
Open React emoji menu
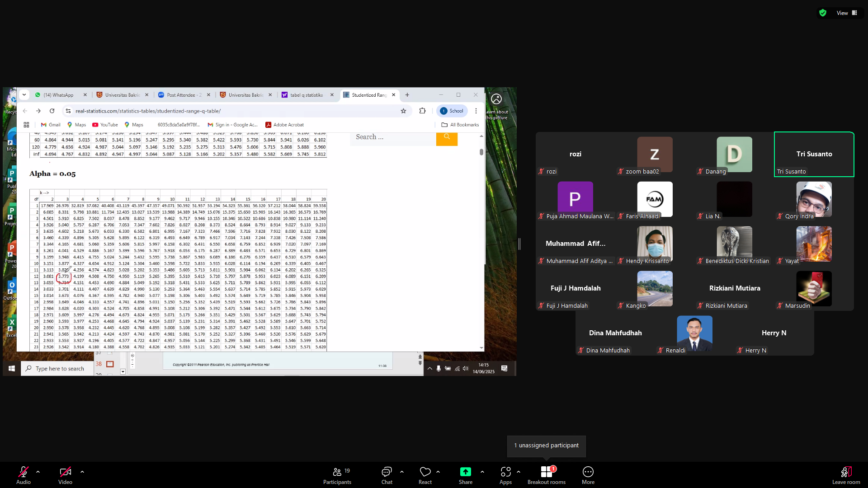[x=425, y=475]
